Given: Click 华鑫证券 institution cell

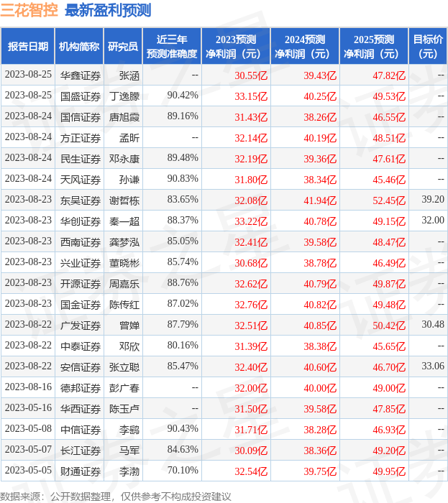Looking at the screenshot, I should (x=81, y=75).
